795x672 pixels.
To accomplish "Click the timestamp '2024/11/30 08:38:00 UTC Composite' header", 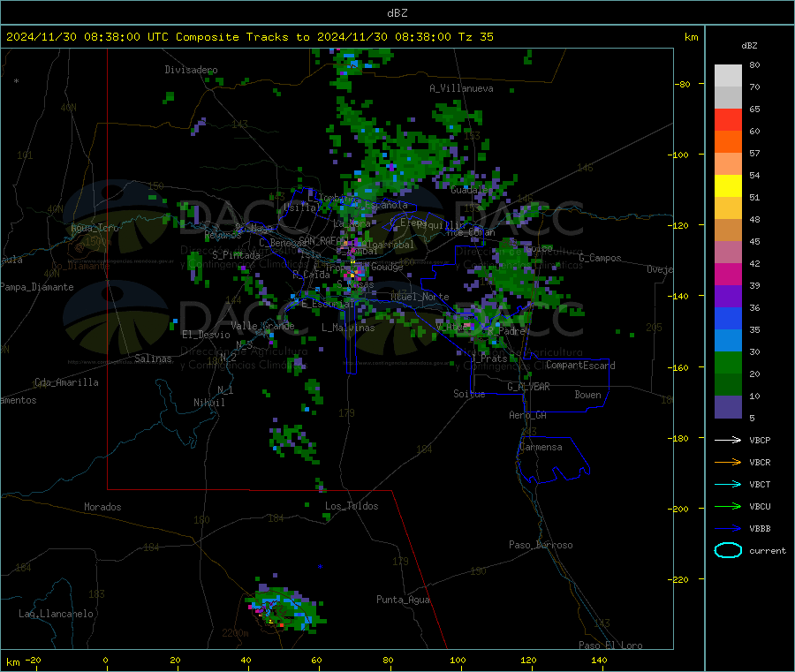I will click(122, 37).
